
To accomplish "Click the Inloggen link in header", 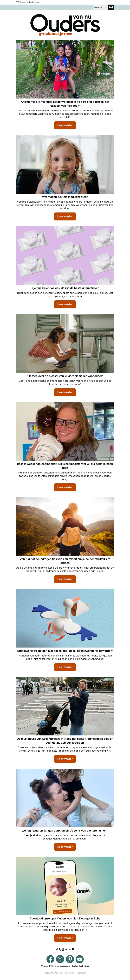I will [98, 7].
